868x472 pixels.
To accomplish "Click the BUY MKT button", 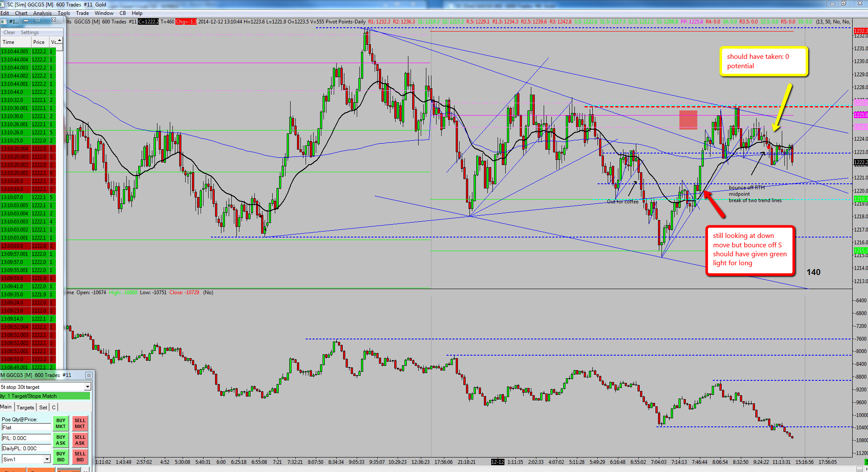I will tap(61, 423).
